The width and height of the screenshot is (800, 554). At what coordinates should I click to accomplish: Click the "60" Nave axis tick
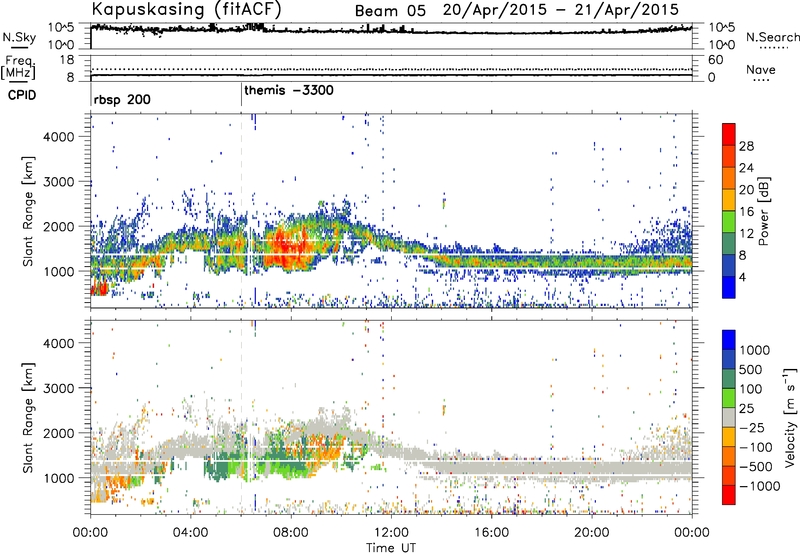click(x=715, y=60)
